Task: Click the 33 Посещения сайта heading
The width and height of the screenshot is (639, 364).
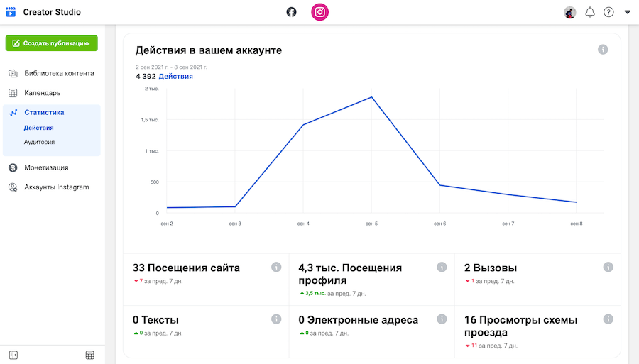Action: [186, 268]
